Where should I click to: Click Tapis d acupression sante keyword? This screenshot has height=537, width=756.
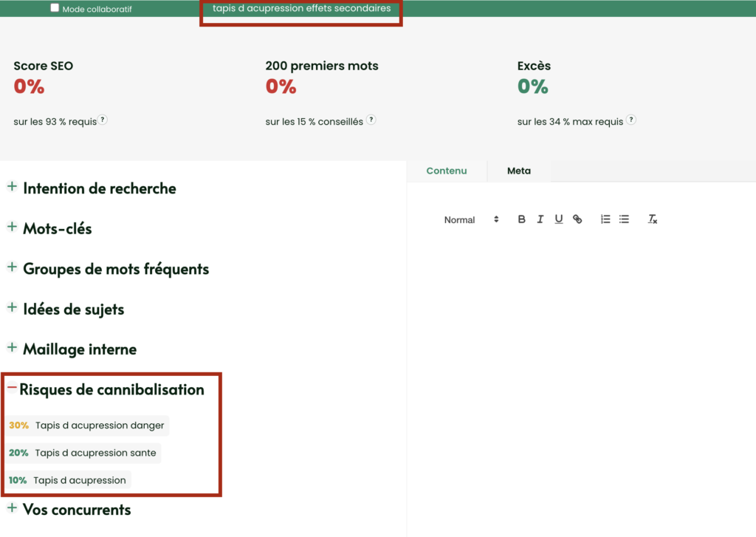[95, 453]
